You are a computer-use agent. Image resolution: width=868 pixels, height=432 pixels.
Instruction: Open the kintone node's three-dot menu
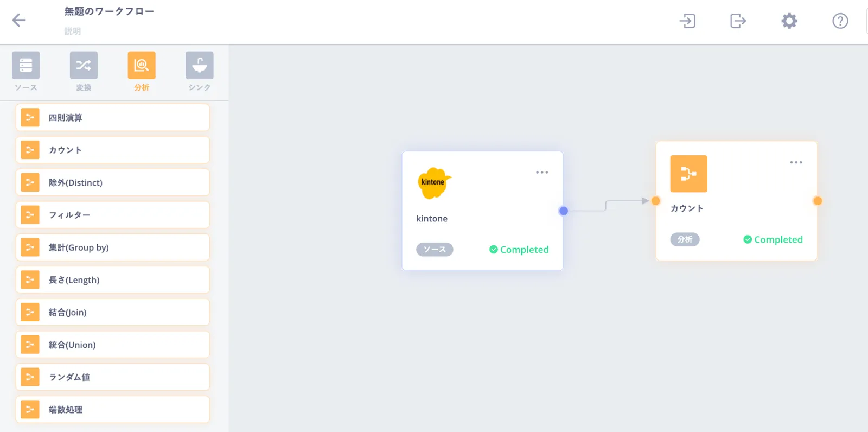pos(542,173)
